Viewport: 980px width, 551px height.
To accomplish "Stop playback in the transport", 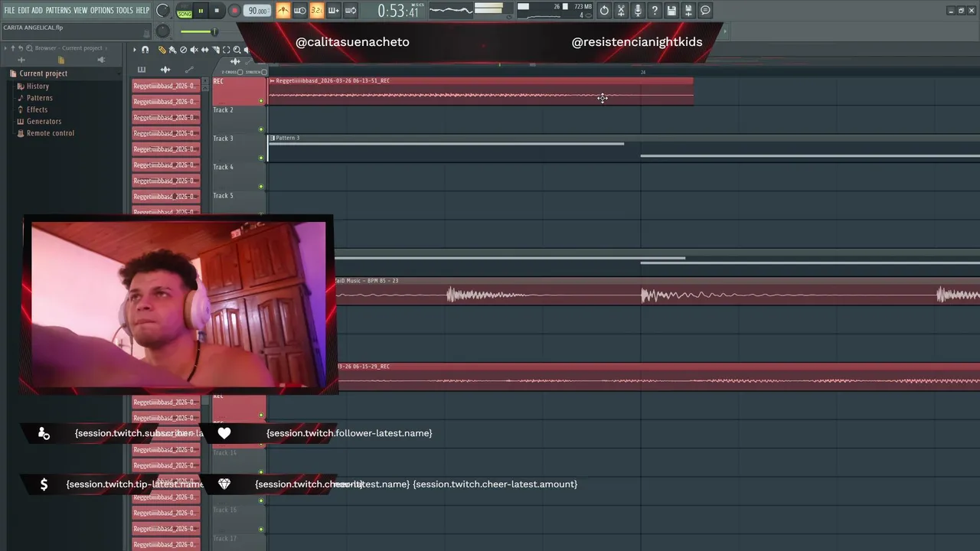I will (x=217, y=11).
